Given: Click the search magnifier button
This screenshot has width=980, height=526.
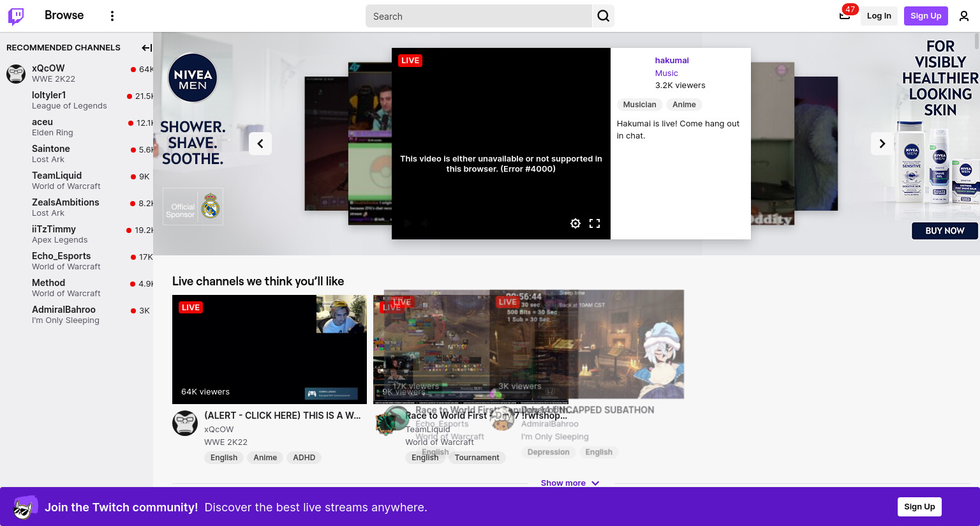Looking at the screenshot, I should (603, 16).
